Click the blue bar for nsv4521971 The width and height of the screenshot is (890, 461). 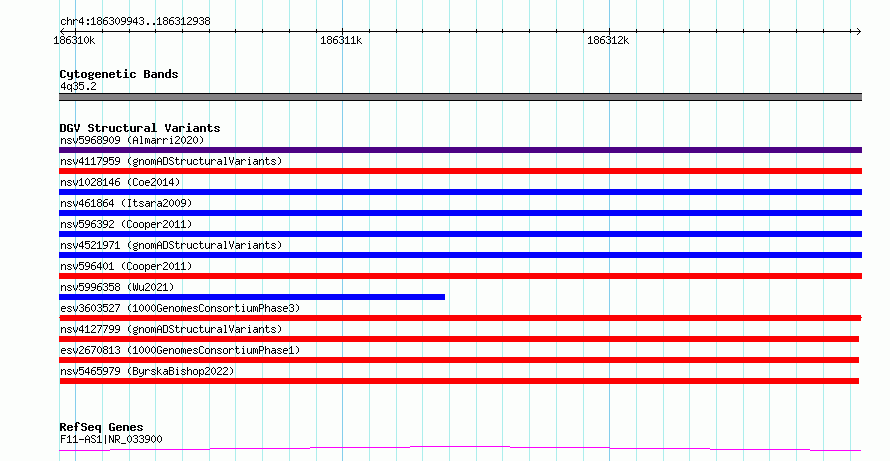(460, 255)
